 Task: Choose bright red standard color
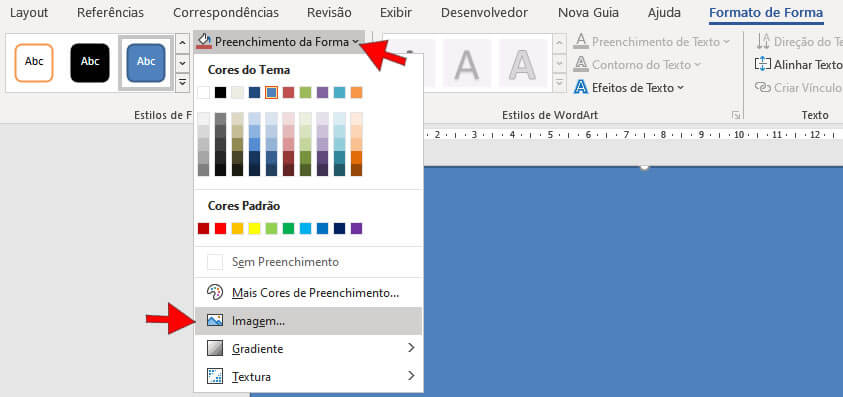[x=220, y=228]
